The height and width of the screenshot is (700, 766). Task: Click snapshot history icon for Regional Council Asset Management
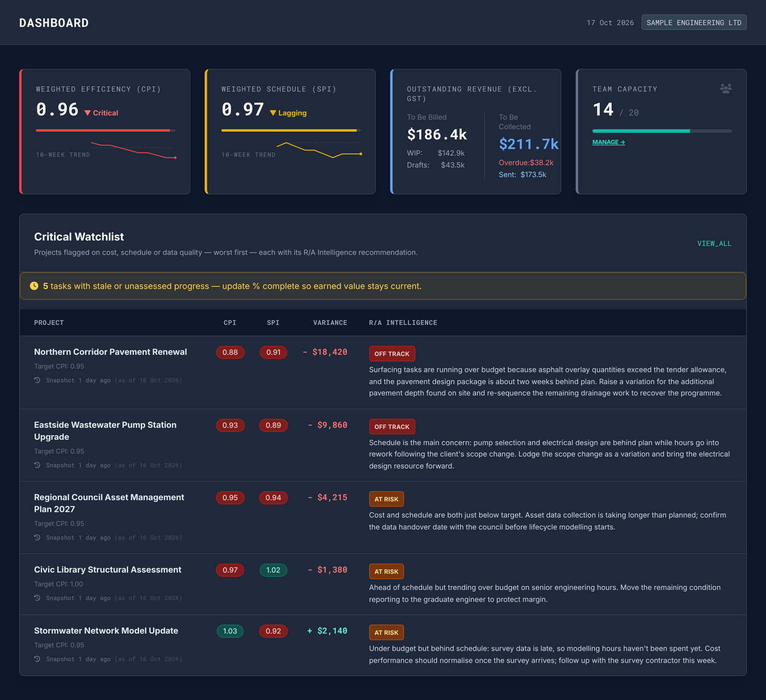37,538
